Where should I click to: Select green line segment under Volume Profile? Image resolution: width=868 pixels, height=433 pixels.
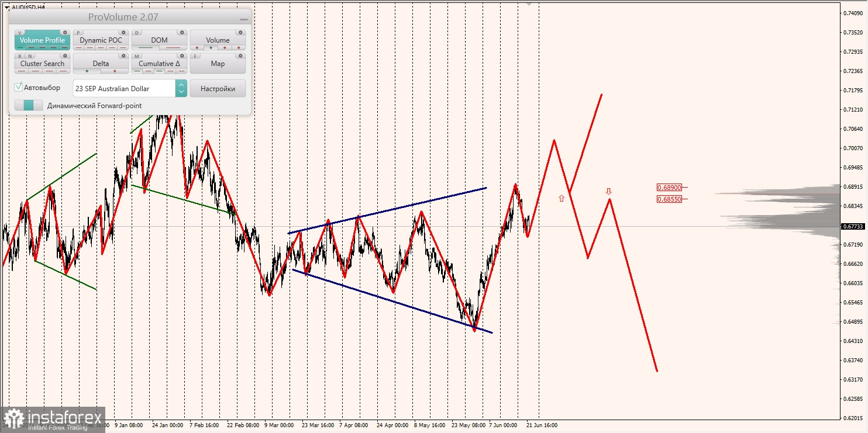[20, 47]
